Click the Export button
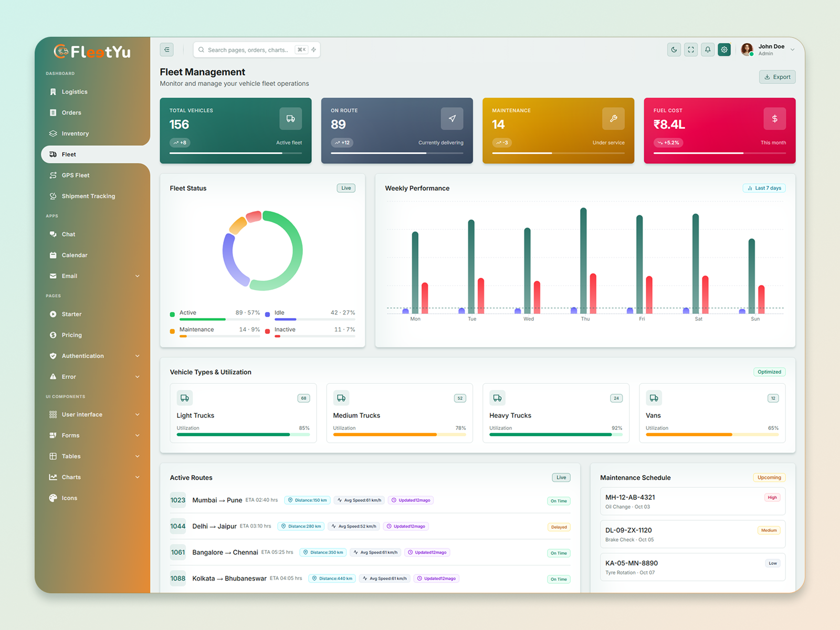 click(x=778, y=77)
